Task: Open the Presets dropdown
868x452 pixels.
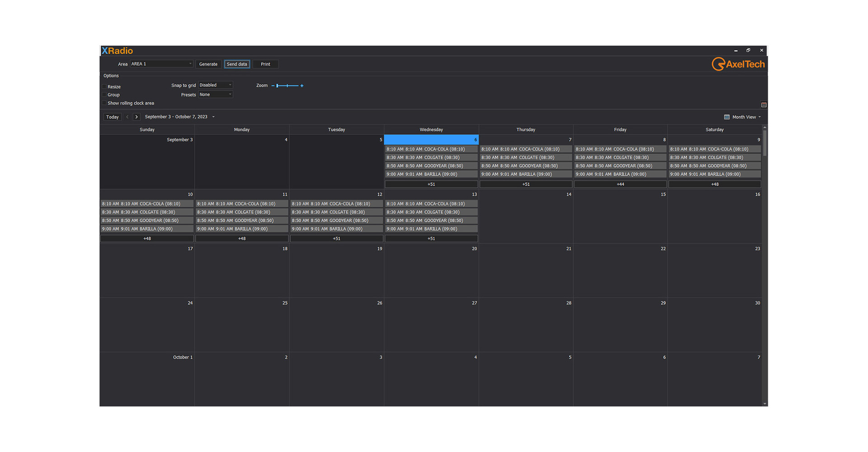Action: (216, 94)
